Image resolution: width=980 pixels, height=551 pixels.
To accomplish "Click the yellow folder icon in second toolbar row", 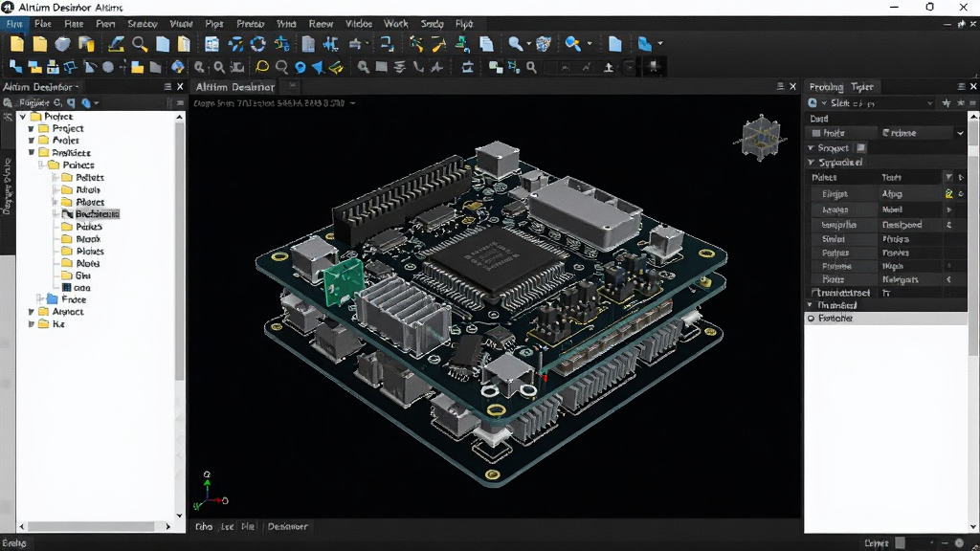I will [x=138, y=67].
